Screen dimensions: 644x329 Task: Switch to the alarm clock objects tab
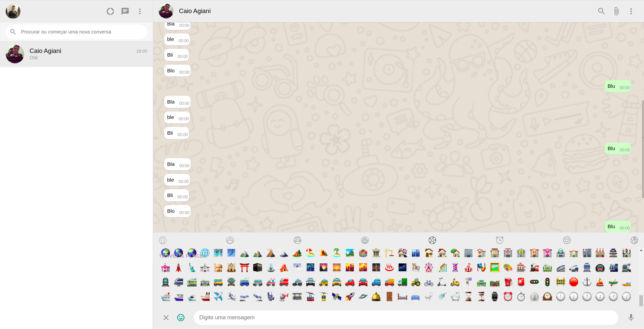tap(500, 240)
